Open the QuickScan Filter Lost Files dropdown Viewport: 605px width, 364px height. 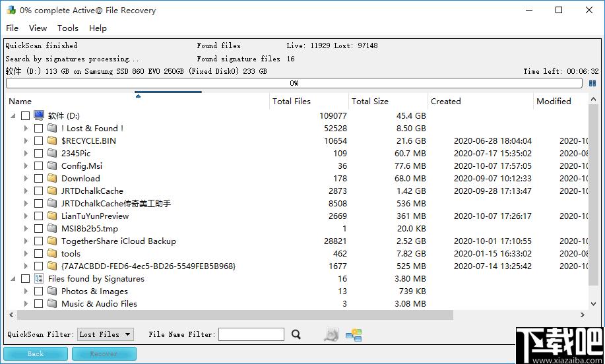(106, 334)
